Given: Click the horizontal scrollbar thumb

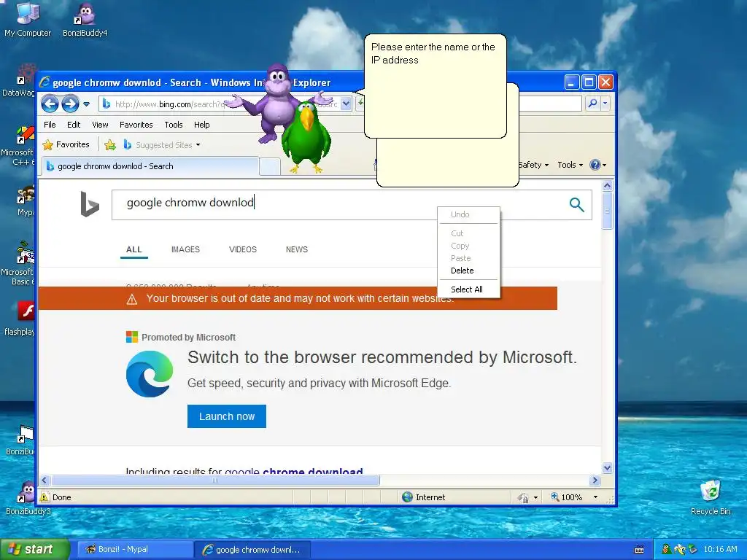Looking at the screenshot, I should click(x=215, y=480).
